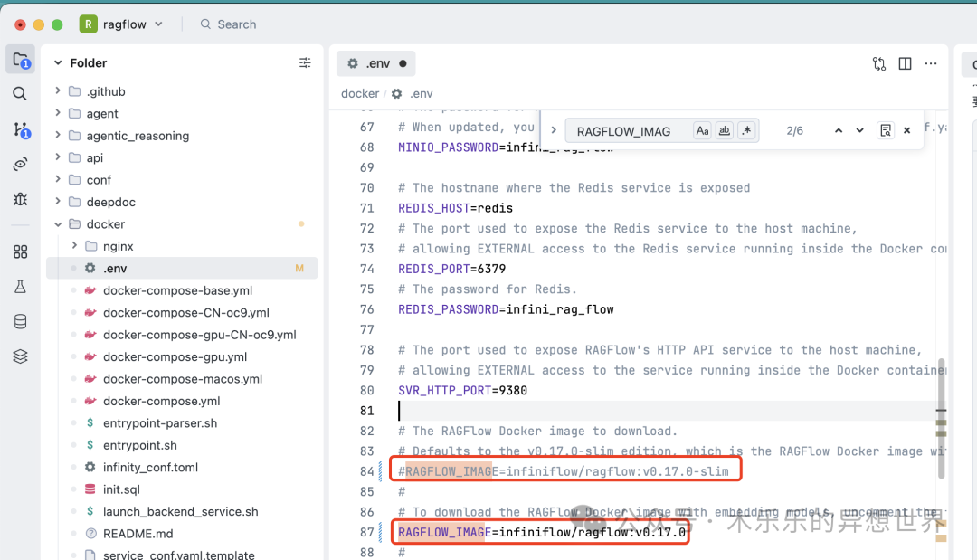Expand the api folder

tap(58, 157)
